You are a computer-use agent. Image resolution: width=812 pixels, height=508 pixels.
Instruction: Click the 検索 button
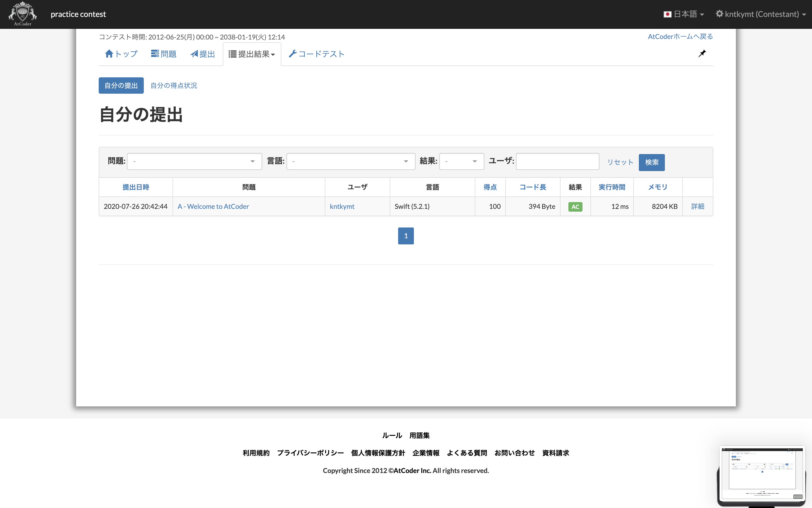click(652, 163)
